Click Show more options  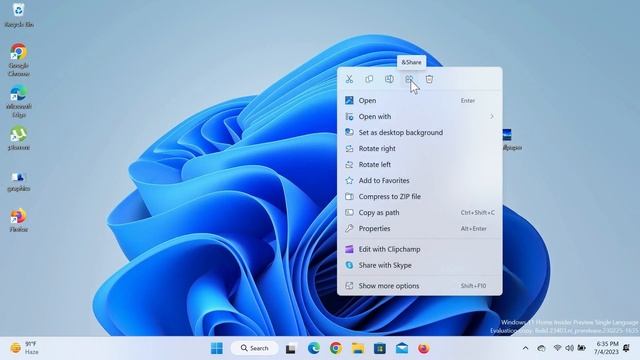[420, 286]
